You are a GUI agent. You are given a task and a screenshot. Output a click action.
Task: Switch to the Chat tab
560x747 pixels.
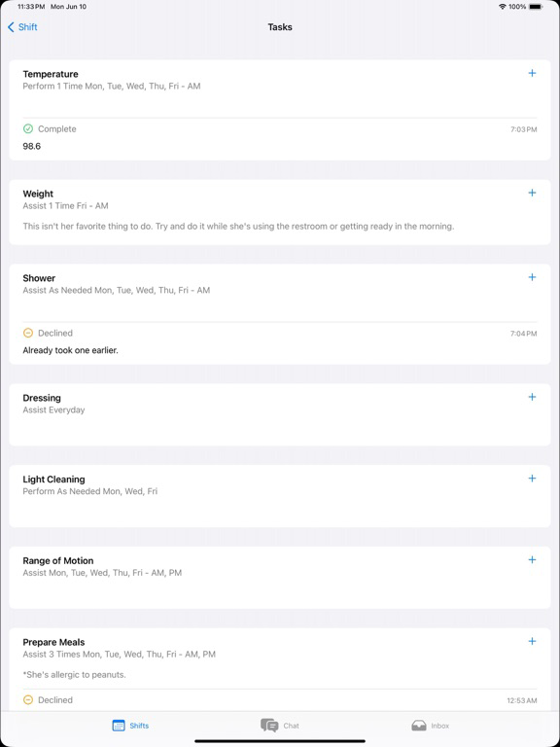point(280,726)
